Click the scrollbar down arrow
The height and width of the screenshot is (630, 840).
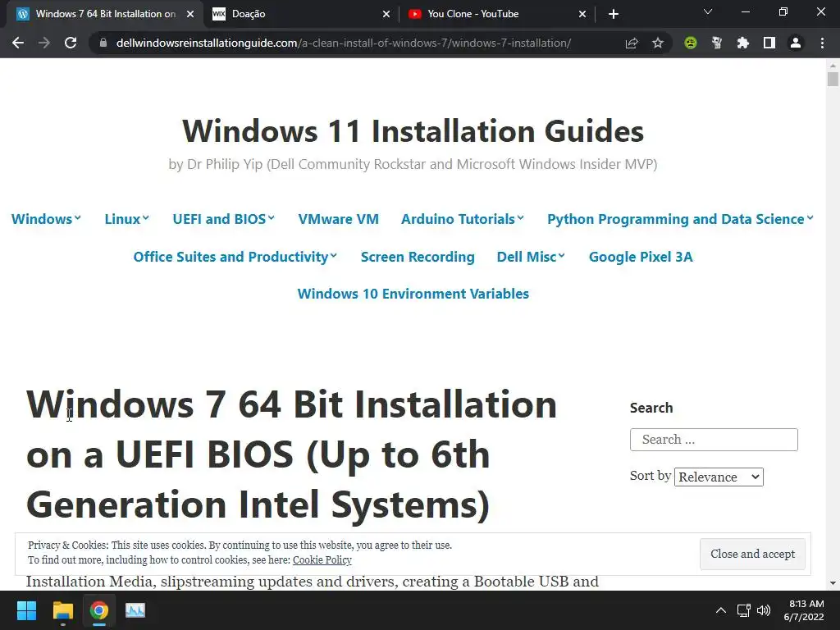click(x=833, y=583)
